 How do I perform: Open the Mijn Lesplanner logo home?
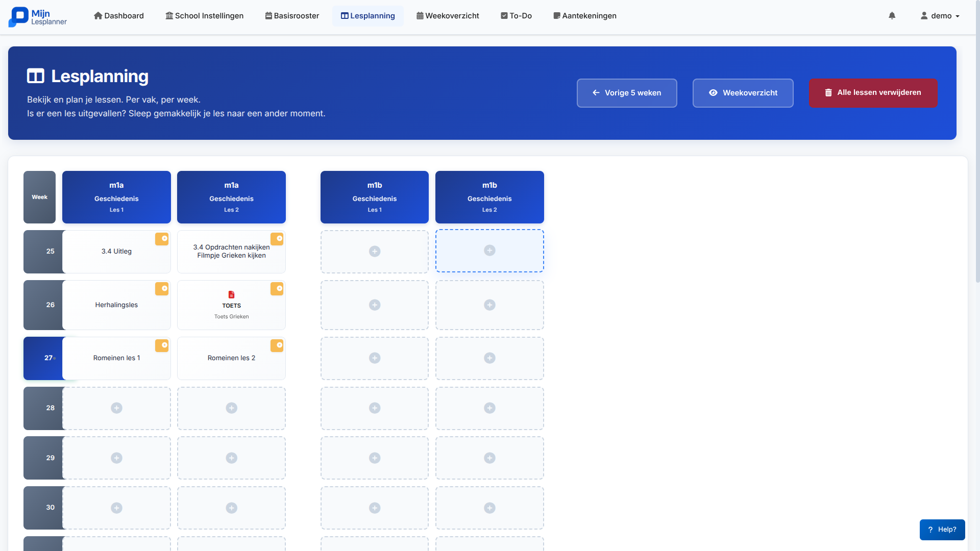[38, 17]
